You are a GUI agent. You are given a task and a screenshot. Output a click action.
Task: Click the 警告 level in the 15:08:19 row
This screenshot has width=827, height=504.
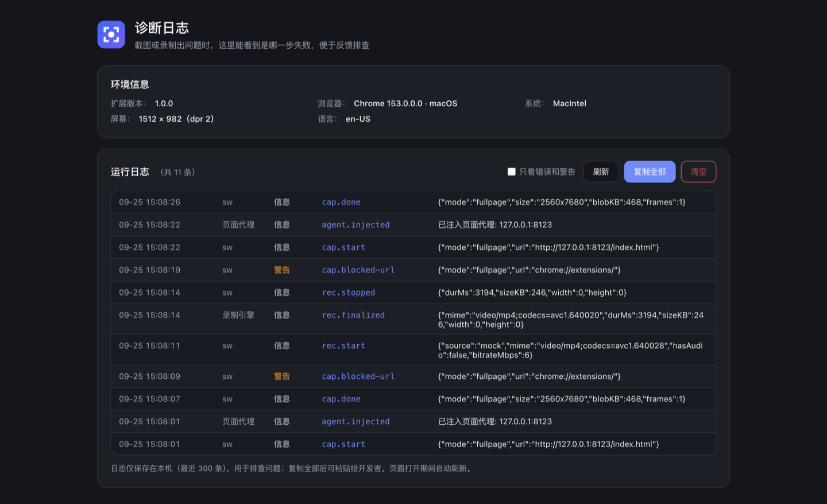click(x=282, y=270)
